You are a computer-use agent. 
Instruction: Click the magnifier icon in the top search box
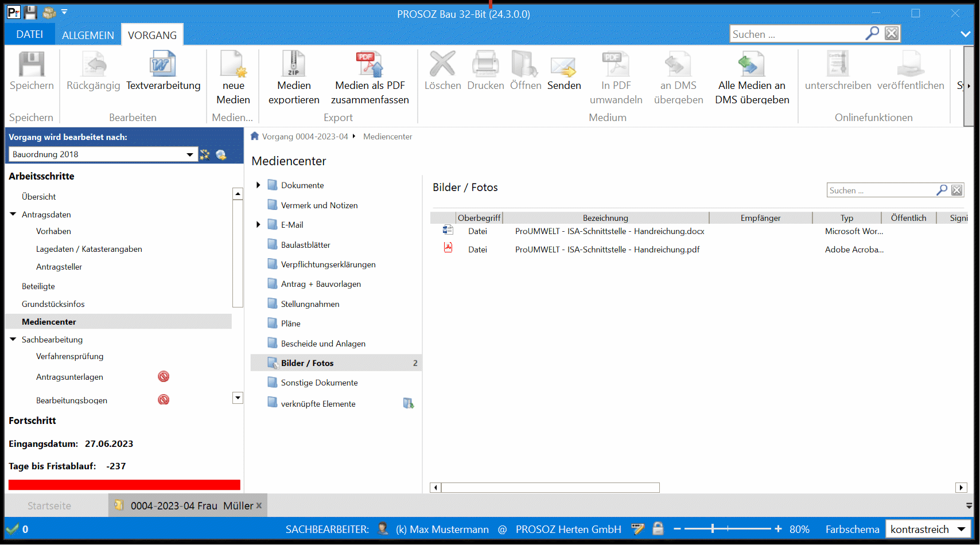pyautogui.click(x=872, y=34)
